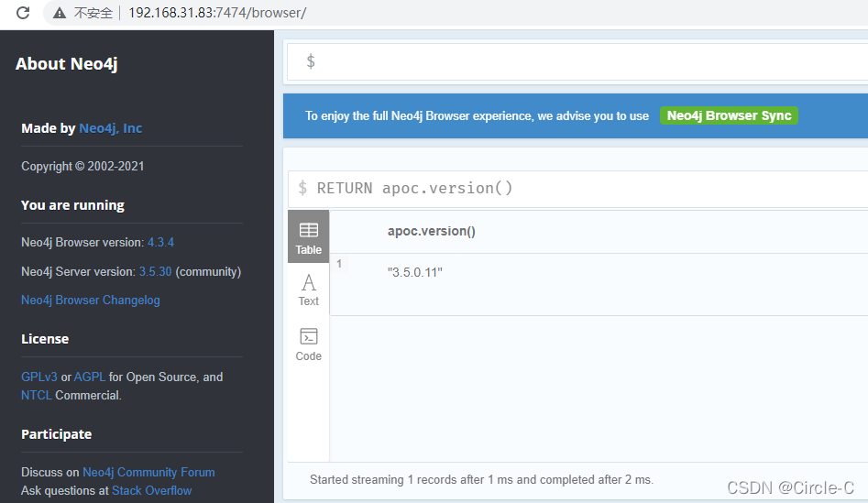Click the Copyright © 2002-2021 text

click(82, 167)
